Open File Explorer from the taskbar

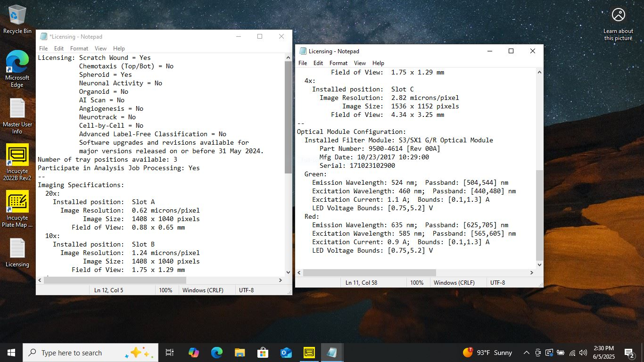(239, 353)
